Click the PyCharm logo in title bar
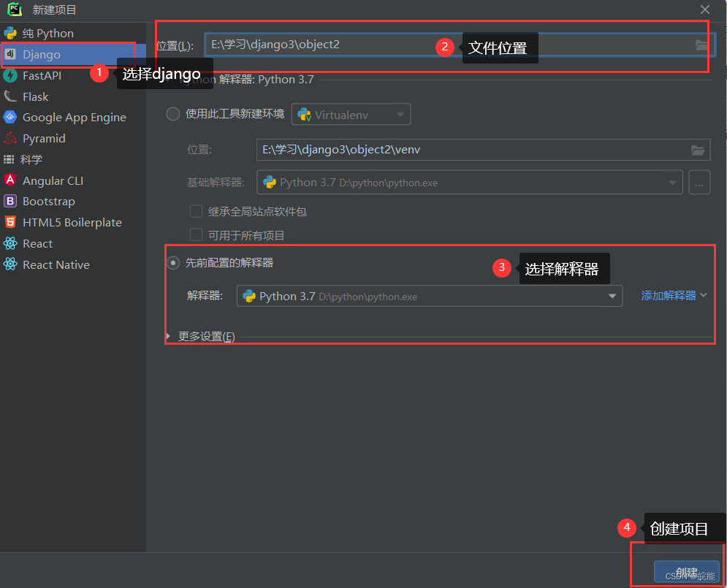Image resolution: width=727 pixels, height=588 pixels. tap(15, 9)
